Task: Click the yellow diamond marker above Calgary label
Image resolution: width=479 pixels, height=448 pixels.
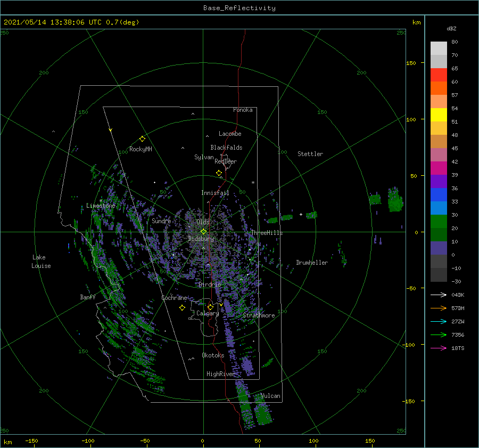Action: pos(210,307)
